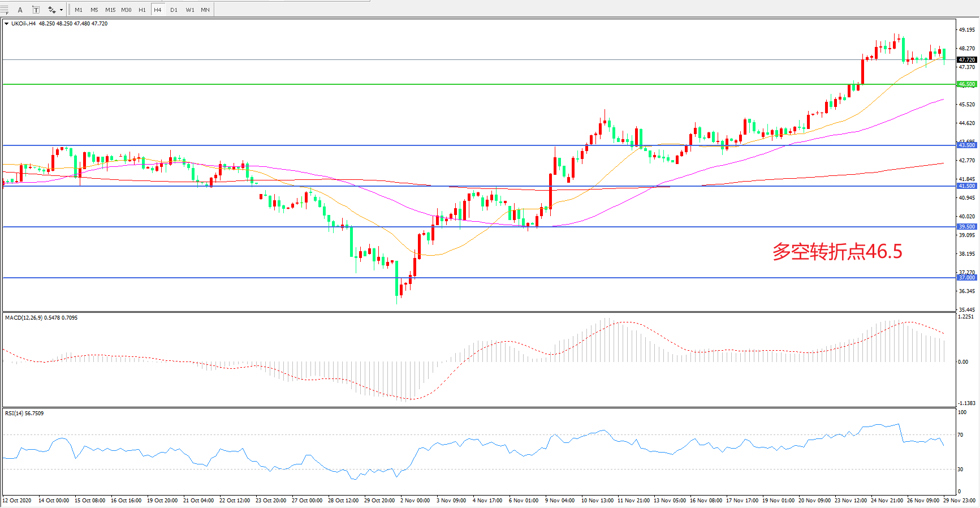Click the green 46.500 price level label
The width and height of the screenshot is (980, 508).
(966, 84)
